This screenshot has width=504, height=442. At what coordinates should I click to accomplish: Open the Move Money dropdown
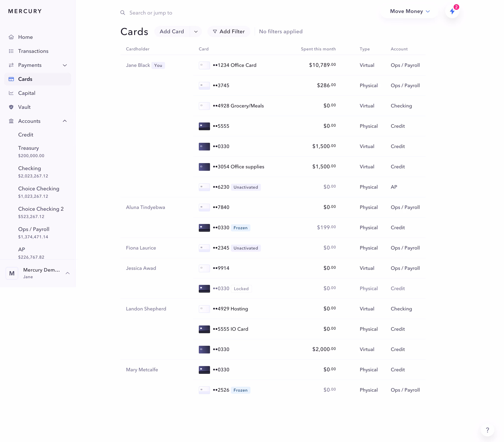tap(409, 11)
